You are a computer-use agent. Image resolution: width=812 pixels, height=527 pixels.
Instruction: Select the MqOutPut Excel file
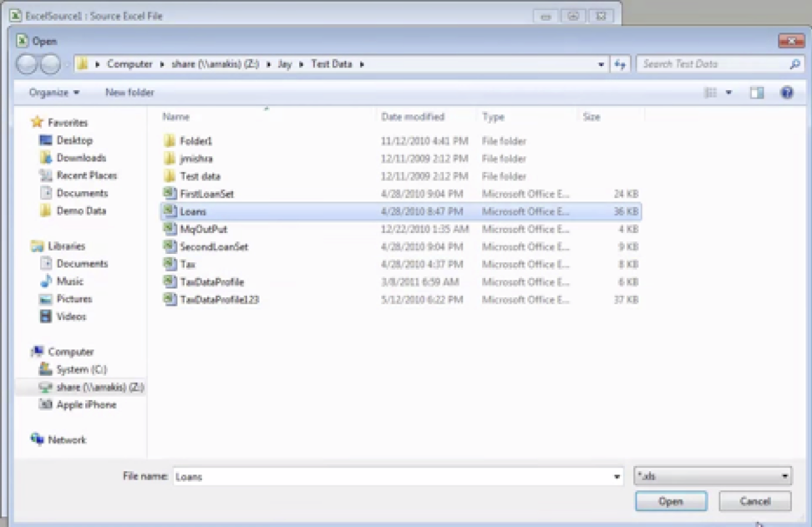point(203,229)
